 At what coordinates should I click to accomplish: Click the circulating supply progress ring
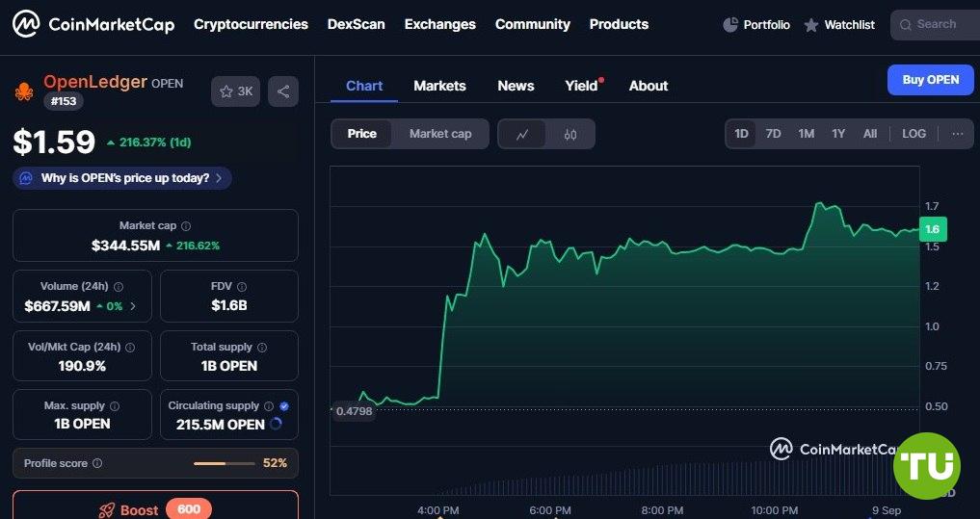(x=276, y=424)
